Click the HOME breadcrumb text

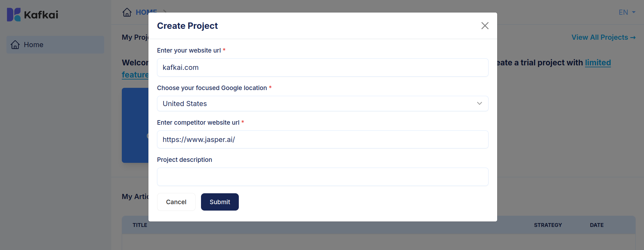point(146,12)
